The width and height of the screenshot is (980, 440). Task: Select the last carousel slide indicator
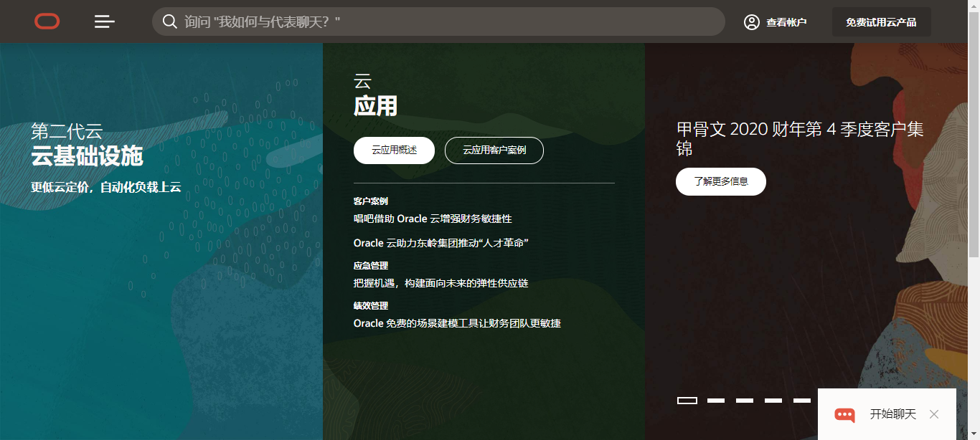tap(801, 401)
